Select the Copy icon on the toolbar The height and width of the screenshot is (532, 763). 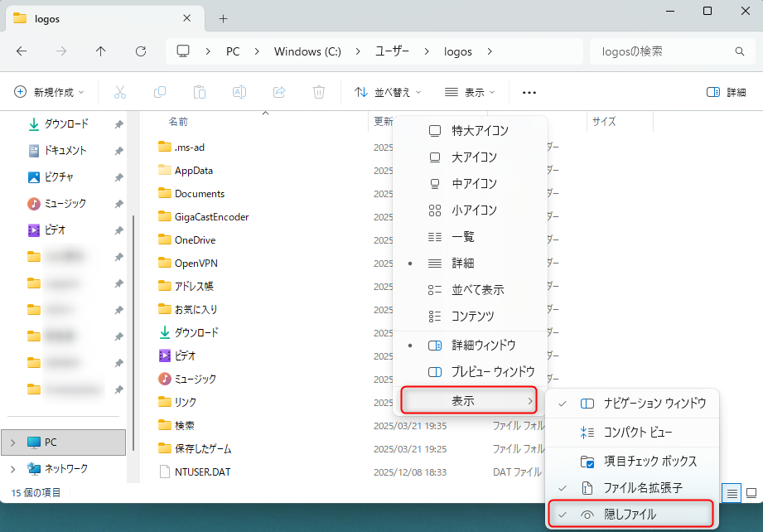point(159,92)
